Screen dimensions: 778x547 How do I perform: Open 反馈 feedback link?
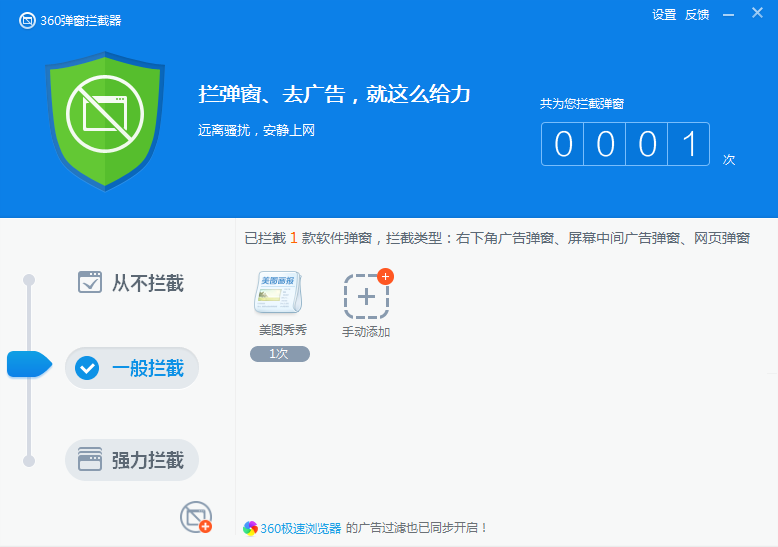tap(697, 15)
